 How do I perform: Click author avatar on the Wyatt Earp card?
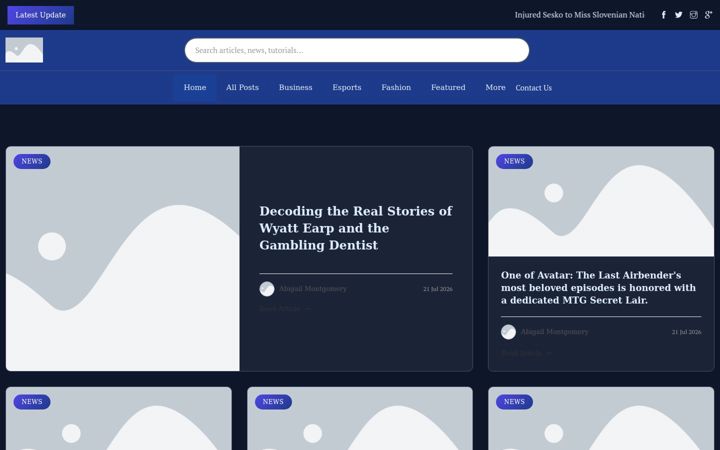(267, 289)
